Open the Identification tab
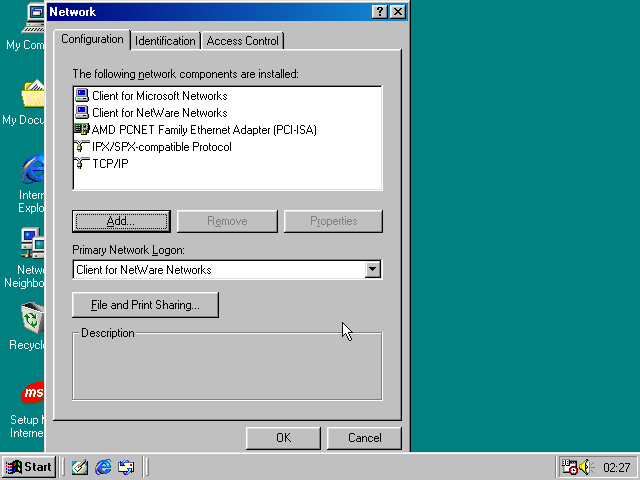This screenshot has width=640, height=480. tap(165, 41)
